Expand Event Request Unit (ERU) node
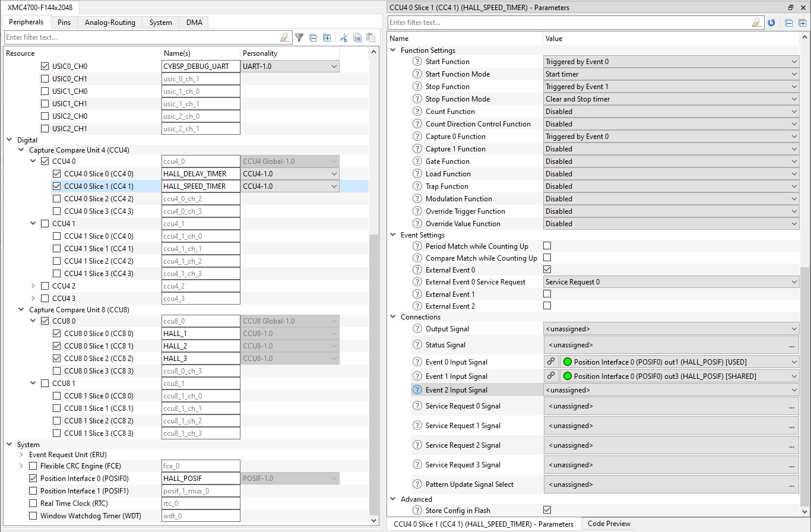Viewport: 811px width, 532px height. click(x=21, y=455)
